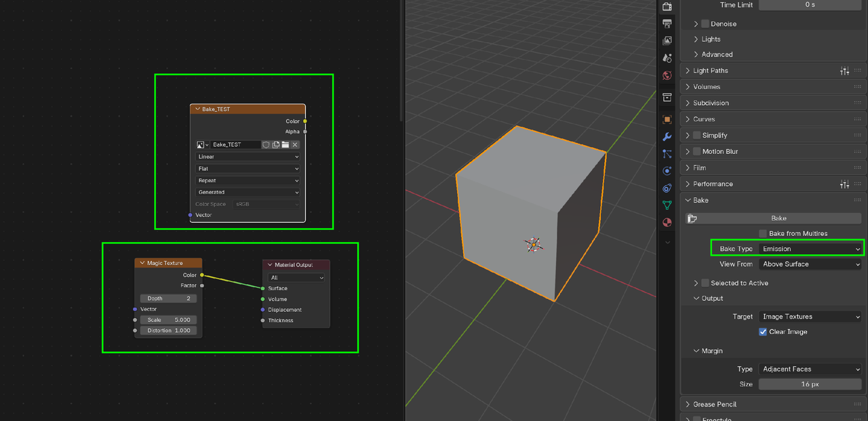This screenshot has width=868, height=421.
Task: Open the margin Type Adjacent Faces dropdown
Action: (810, 369)
